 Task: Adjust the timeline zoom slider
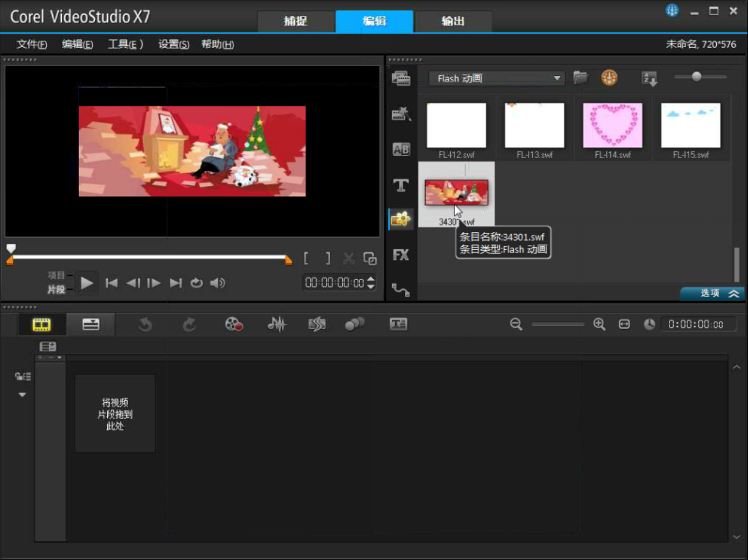click(x=557, y=325)
